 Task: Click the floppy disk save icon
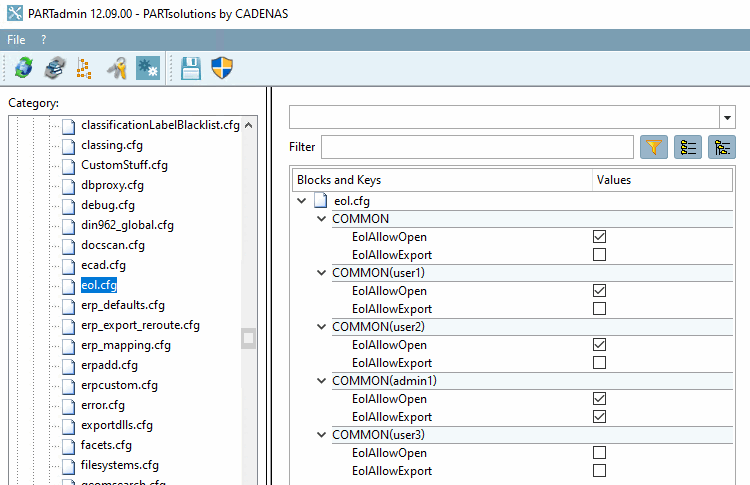point(191,68)
